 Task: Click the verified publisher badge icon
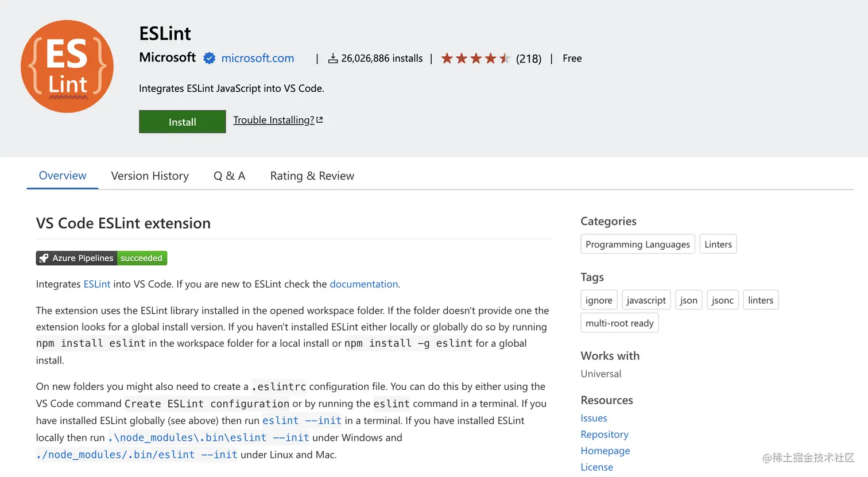[210, 58]
